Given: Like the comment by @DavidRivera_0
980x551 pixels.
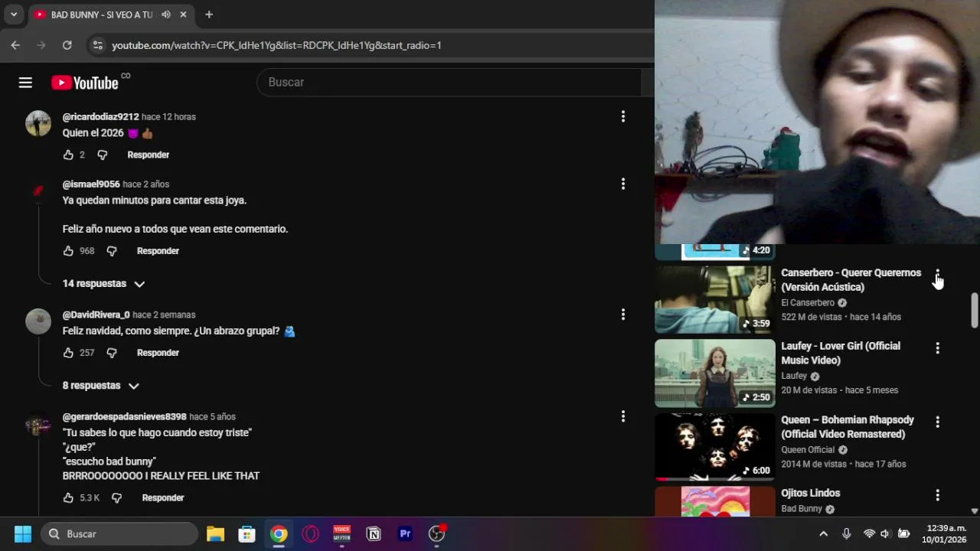Looking at the screenshot, I should pyautogui.click(x=68, y=353).
